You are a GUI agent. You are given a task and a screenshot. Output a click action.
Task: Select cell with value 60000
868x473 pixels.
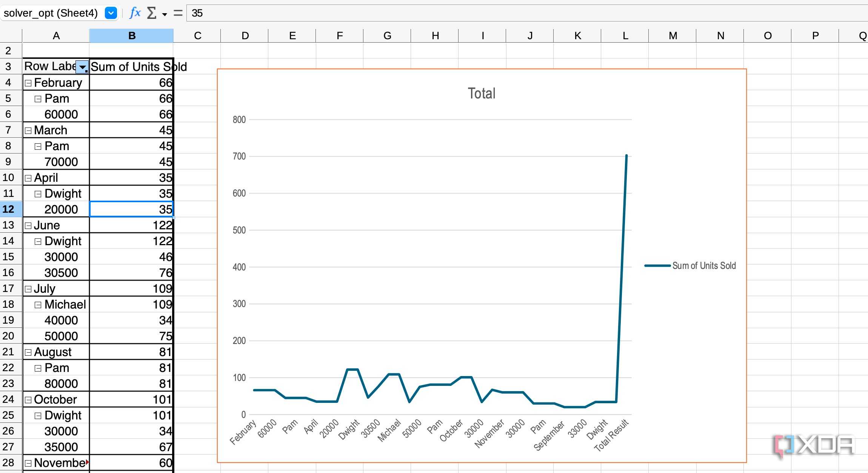56,114
